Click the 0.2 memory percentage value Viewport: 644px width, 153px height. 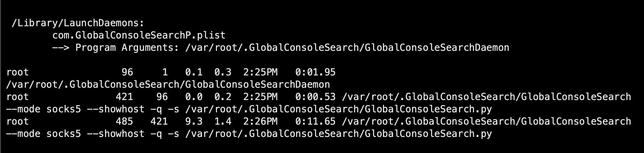tap(223, 97)
